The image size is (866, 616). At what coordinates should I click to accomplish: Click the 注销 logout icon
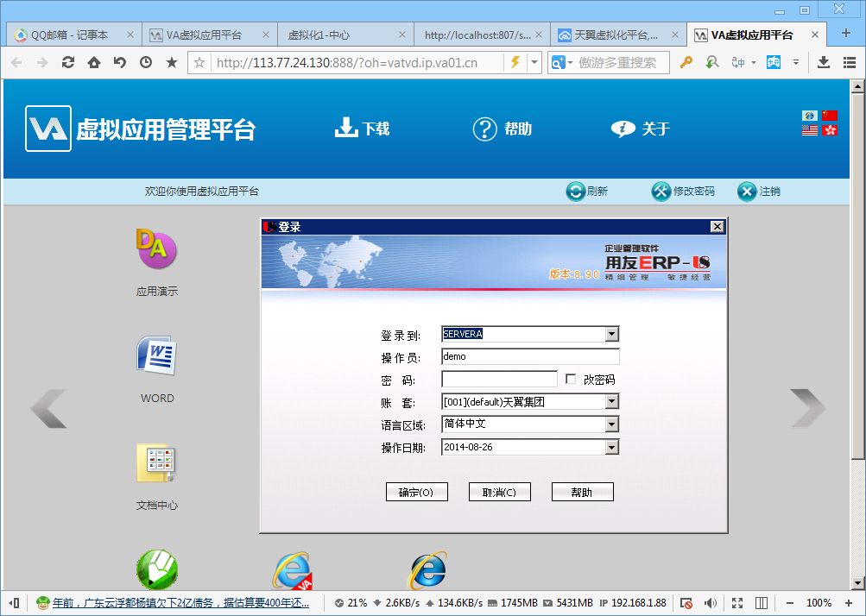click(x=747, y=192)
